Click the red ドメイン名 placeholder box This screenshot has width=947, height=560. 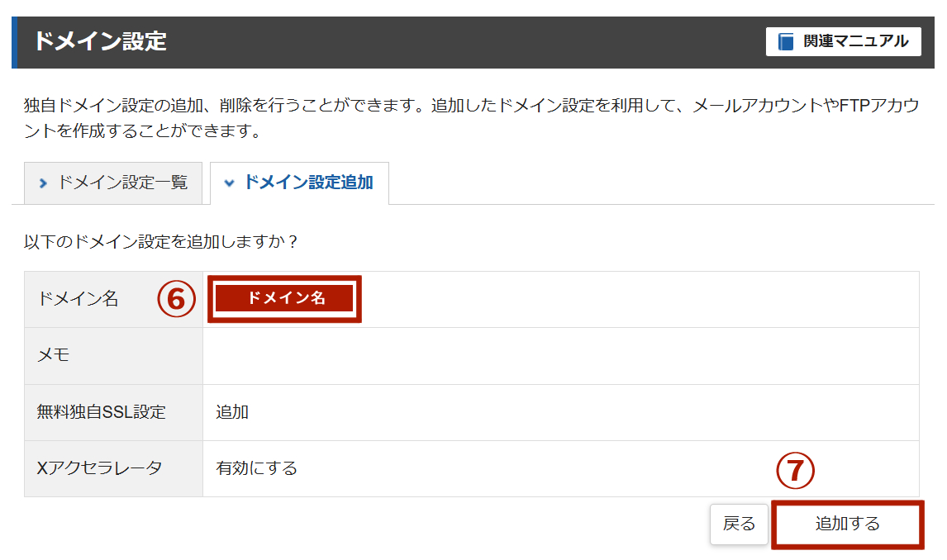(x=285, y=299)
